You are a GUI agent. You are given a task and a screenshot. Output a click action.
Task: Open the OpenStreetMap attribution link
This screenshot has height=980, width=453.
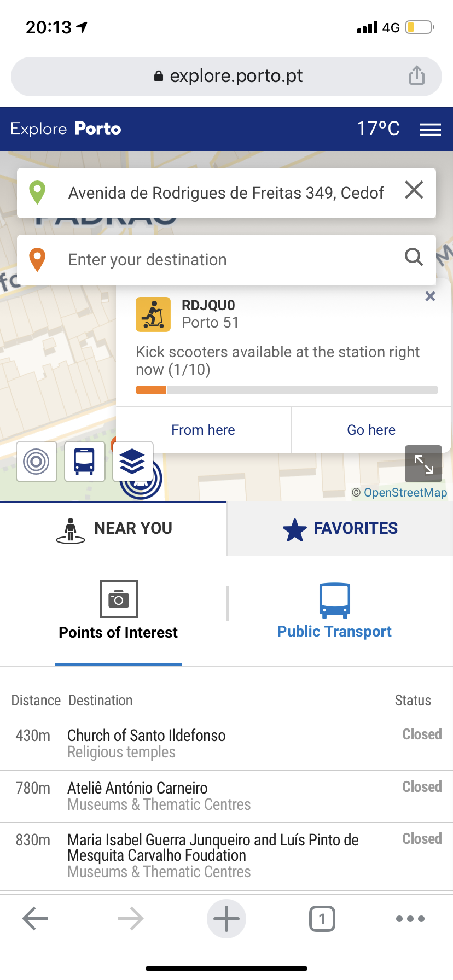pos(405,492)
